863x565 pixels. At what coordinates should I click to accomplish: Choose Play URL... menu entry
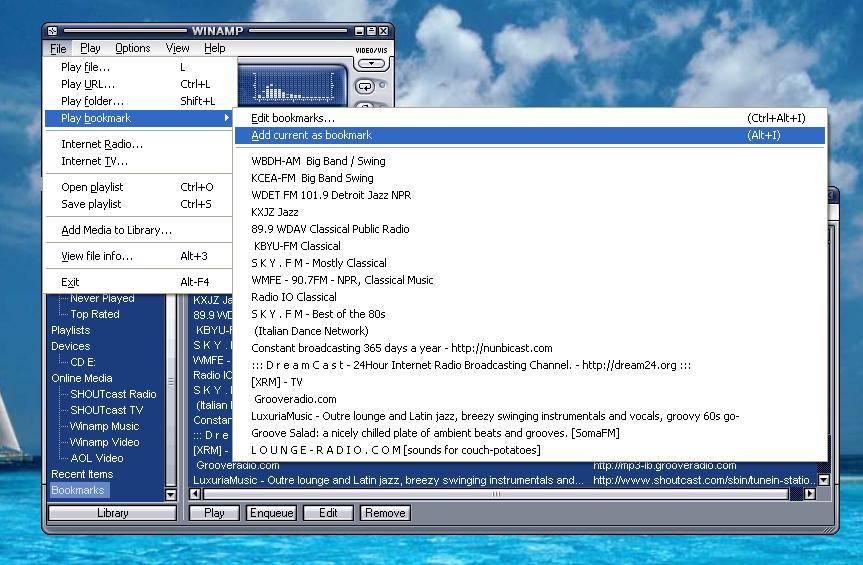[x=138, y=84]
